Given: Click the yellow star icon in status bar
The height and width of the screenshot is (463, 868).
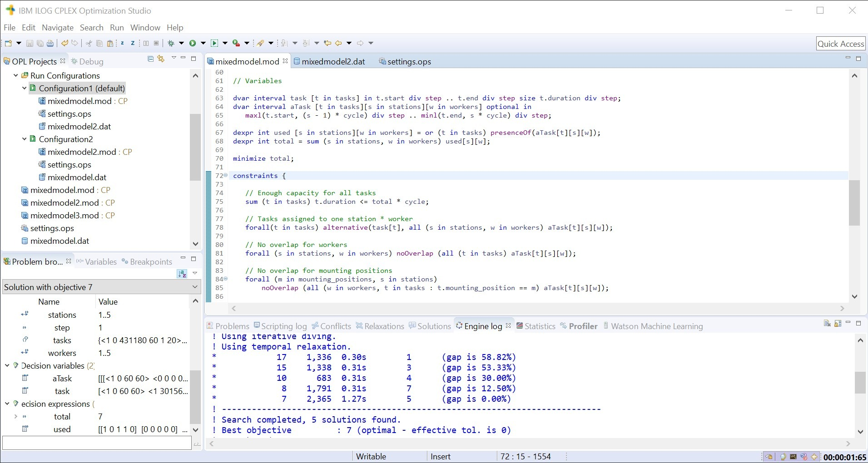Looking at the screenshot, I should tap(814, 457).
